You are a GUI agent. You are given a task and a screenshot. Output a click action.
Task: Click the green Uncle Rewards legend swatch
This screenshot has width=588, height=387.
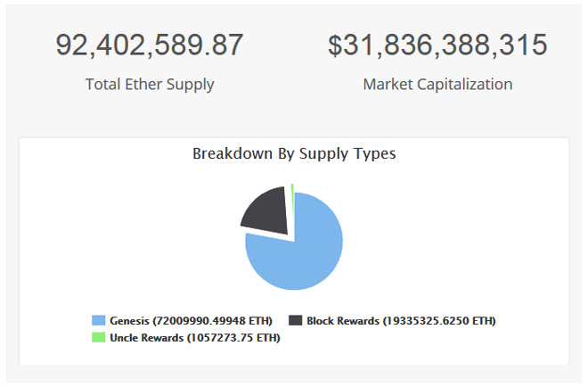coord(99,337)
